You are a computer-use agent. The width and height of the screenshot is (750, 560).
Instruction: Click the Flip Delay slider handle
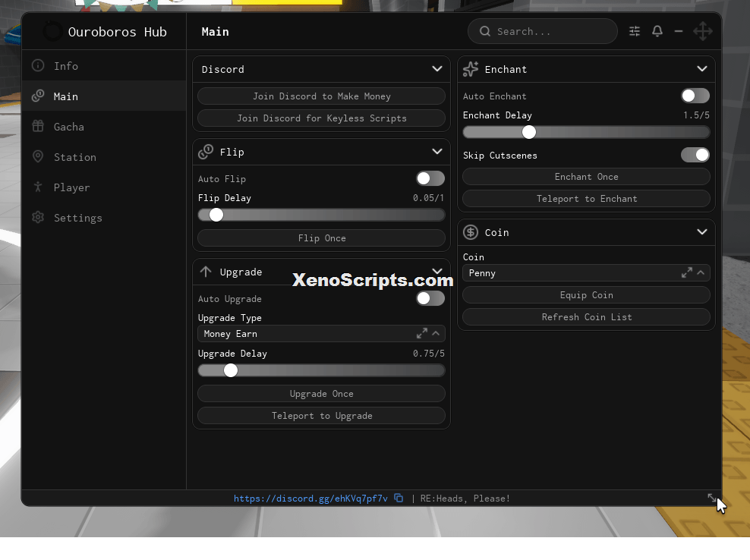click(216, 216)
